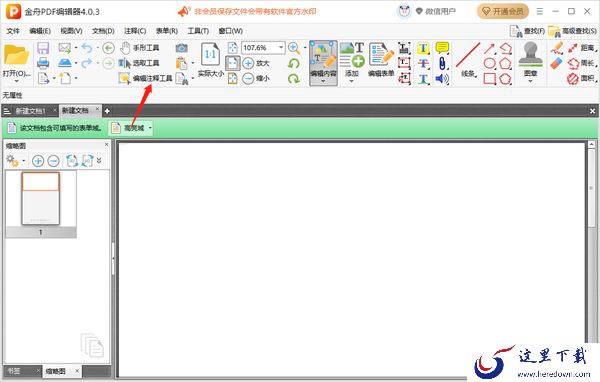This screenshot has height=382, width=600.
Task: Switch to the 新建文档1 document tab
Action: [31, 111]
